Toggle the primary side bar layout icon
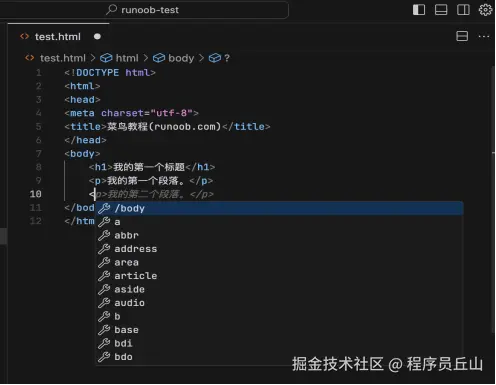 [419, 10]
